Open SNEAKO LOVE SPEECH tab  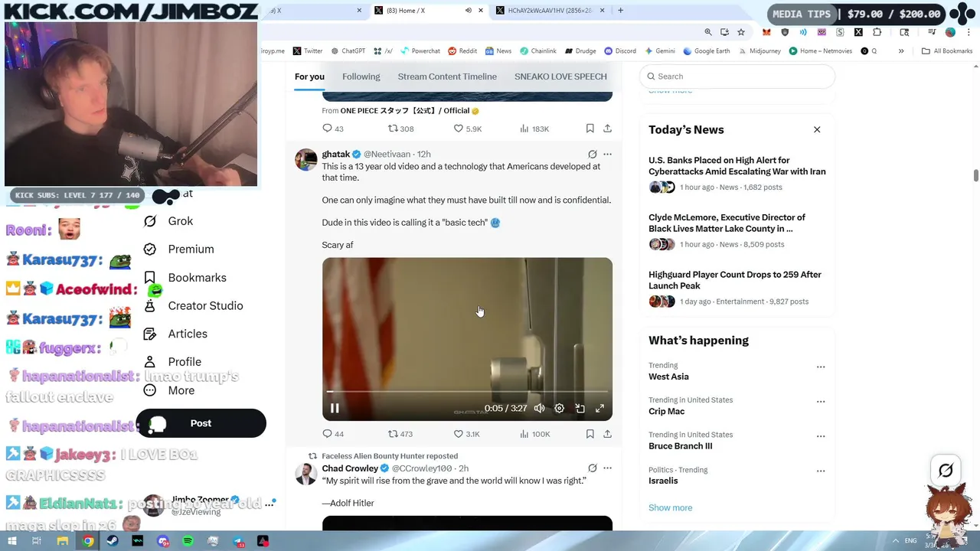coord(560,77)
